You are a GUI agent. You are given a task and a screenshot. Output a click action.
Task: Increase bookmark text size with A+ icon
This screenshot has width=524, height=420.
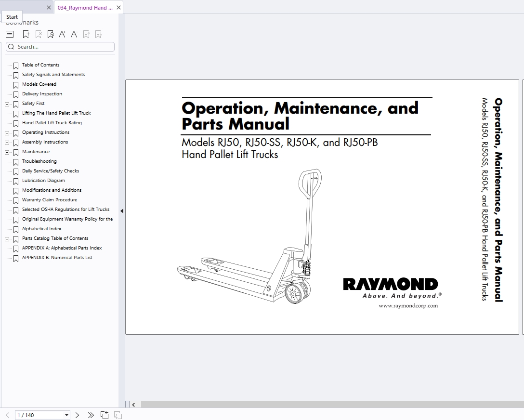[62, 34]
